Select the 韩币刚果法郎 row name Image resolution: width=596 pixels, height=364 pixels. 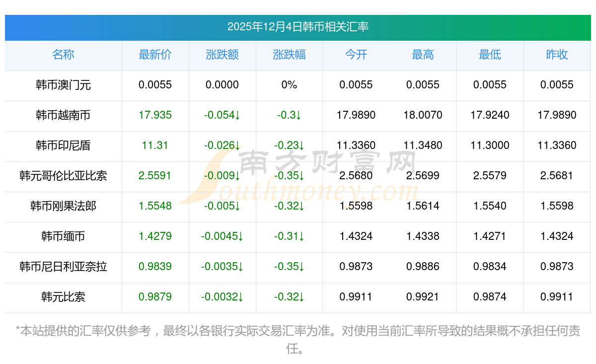[63, 206]
